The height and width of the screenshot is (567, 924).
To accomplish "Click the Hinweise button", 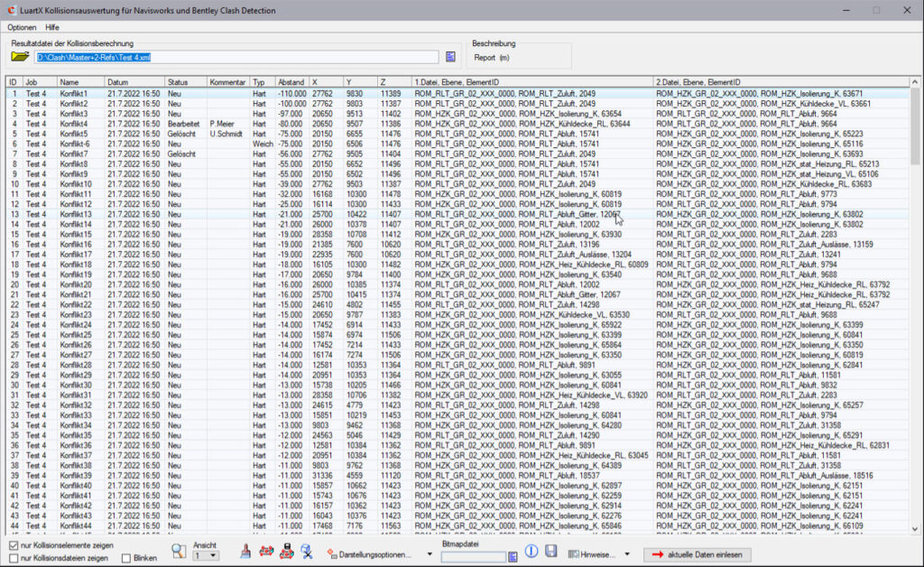I will (593, 554).
